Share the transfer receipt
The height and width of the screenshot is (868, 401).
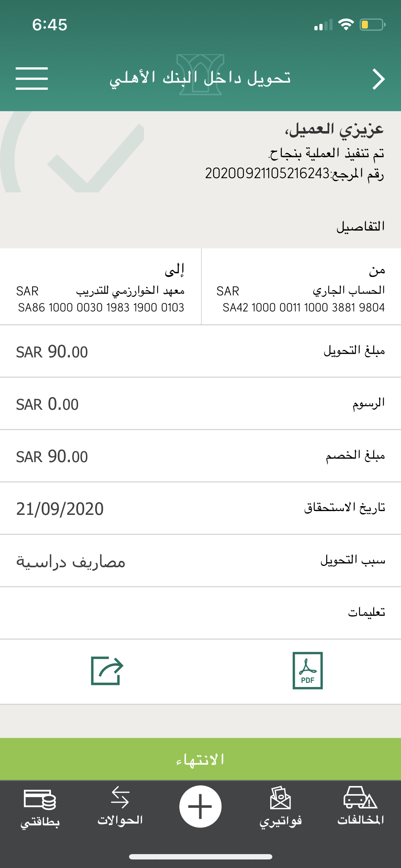point(107,670)
